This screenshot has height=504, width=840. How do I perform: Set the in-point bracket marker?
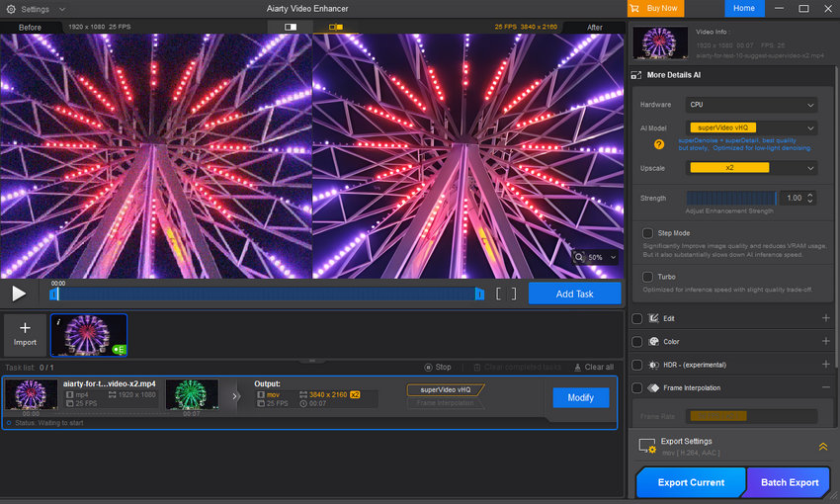[x=498, y=294]
